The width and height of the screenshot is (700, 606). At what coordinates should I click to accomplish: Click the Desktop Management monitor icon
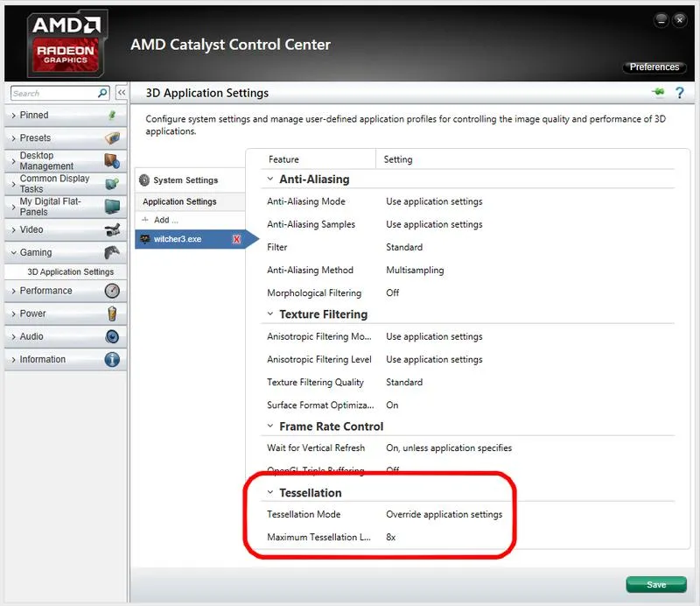point(111,161)
